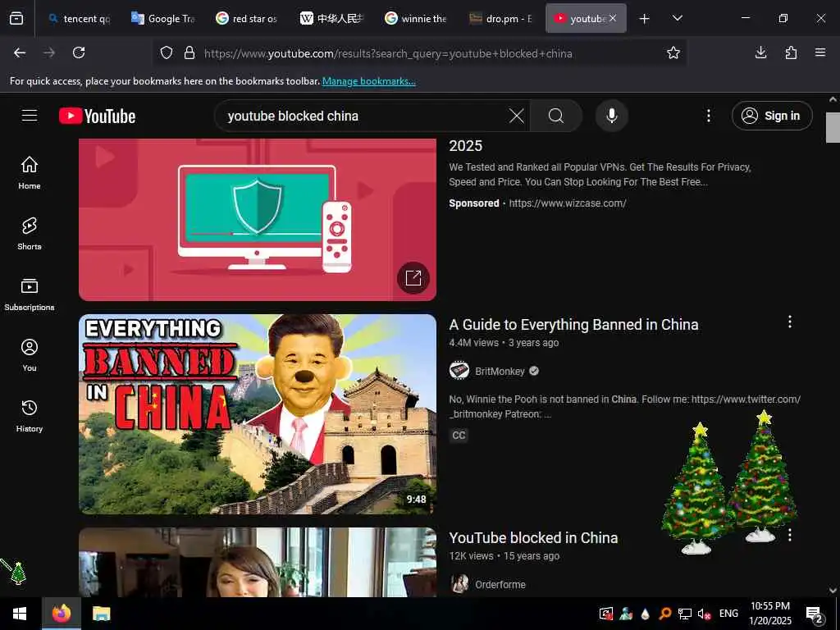This screenshot has width=840, height=630.
Task: Open the You section in sidebar
Action: [30, 354]
